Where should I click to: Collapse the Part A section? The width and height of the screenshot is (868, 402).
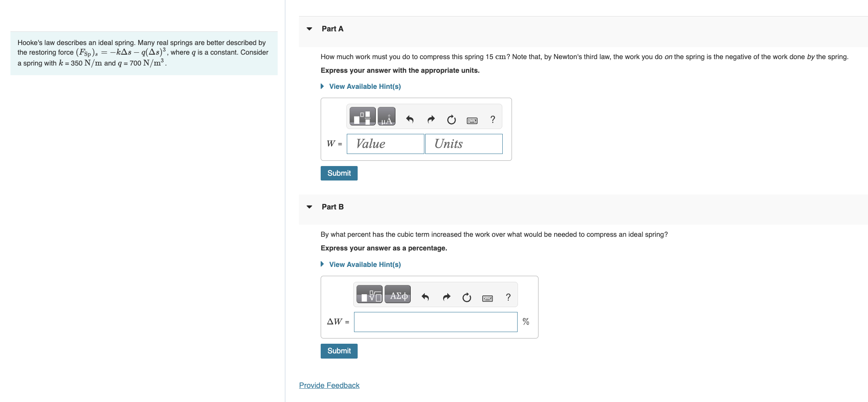pyautogui.click(x=309, y=29)
